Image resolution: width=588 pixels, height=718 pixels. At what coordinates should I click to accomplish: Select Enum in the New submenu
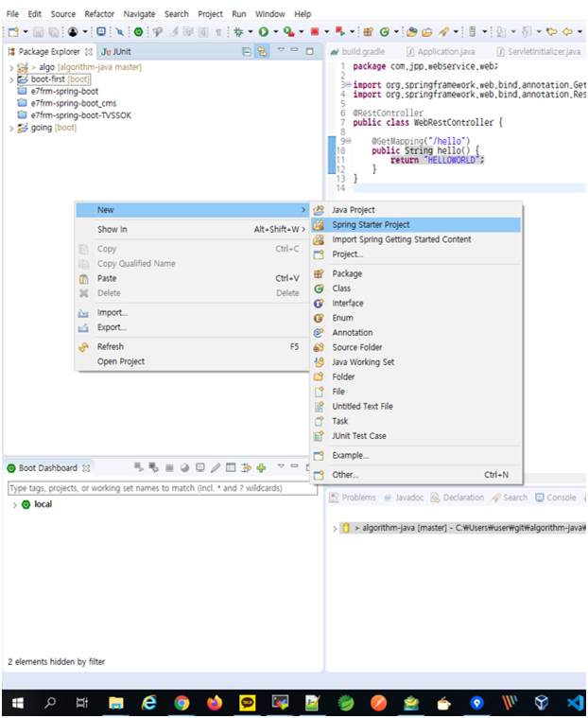click(x=416, y=317)
